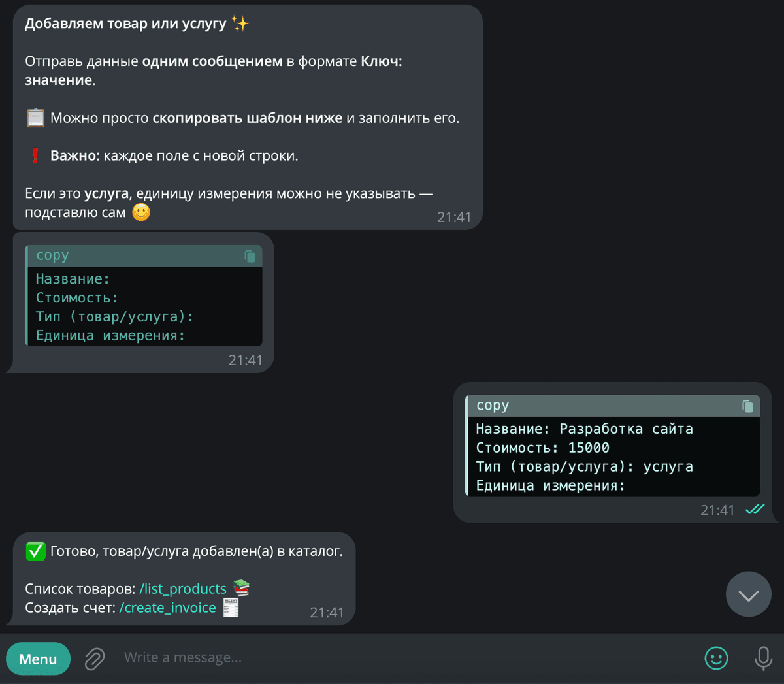Click the 'copy' label in sent code block
The height and width of the screenshot is (684, 784).
tap(493, 406)
